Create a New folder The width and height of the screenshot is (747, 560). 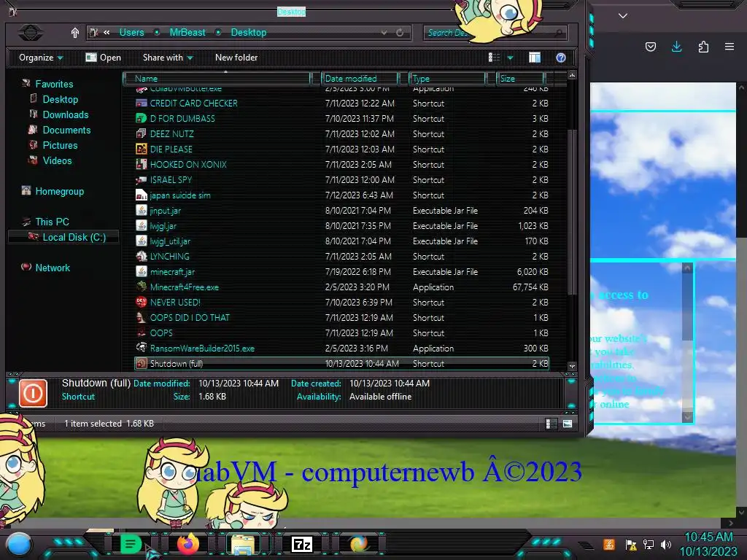click(236, 58)
